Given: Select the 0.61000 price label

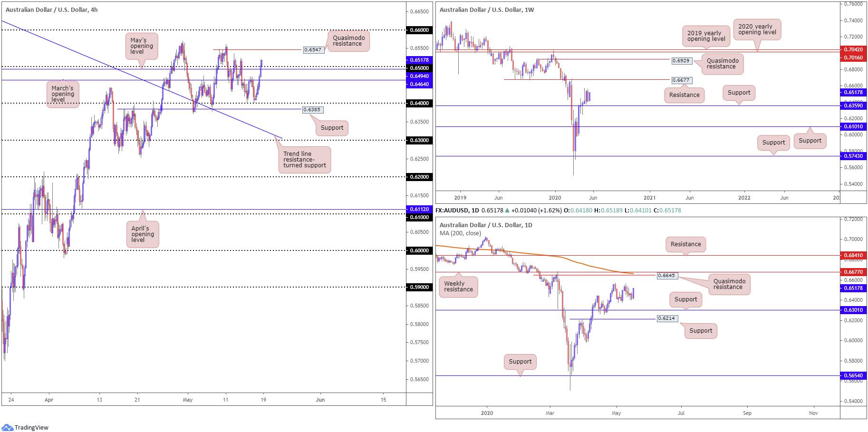Looking at the screenshot, I should coord(419,217).
